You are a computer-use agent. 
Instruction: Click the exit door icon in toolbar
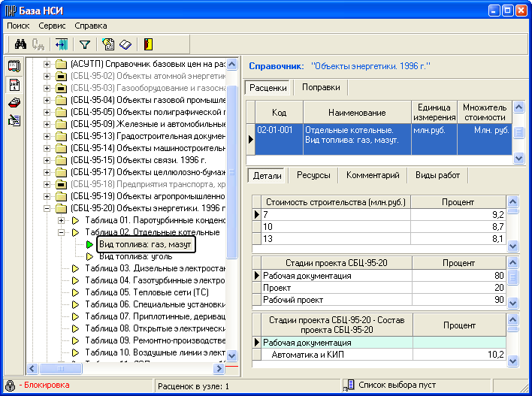148,44
